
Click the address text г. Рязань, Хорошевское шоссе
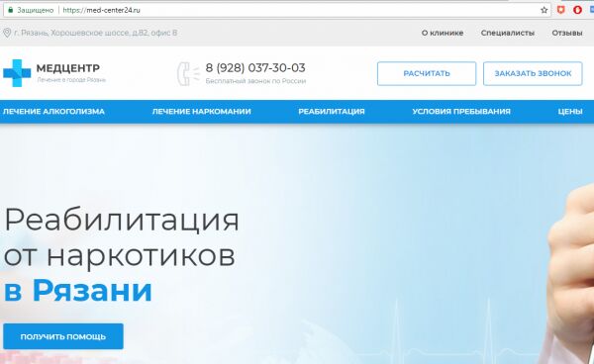[95, 33]
